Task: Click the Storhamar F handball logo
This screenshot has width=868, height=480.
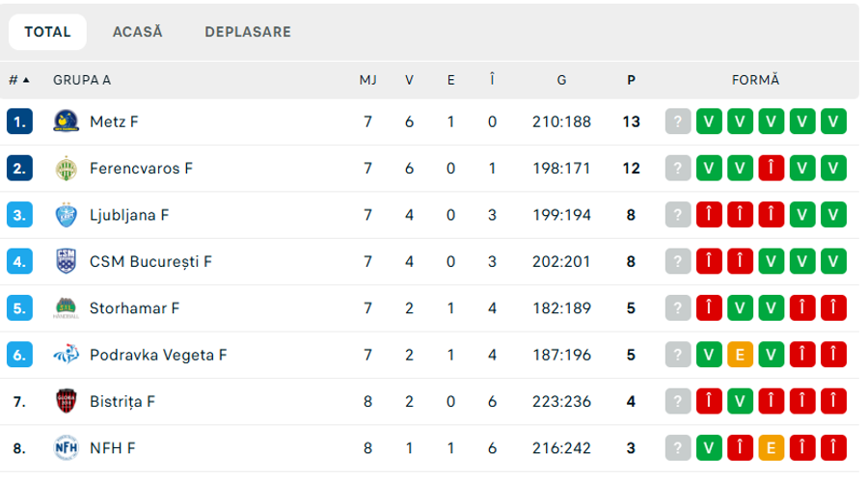Action: [66, 308]
